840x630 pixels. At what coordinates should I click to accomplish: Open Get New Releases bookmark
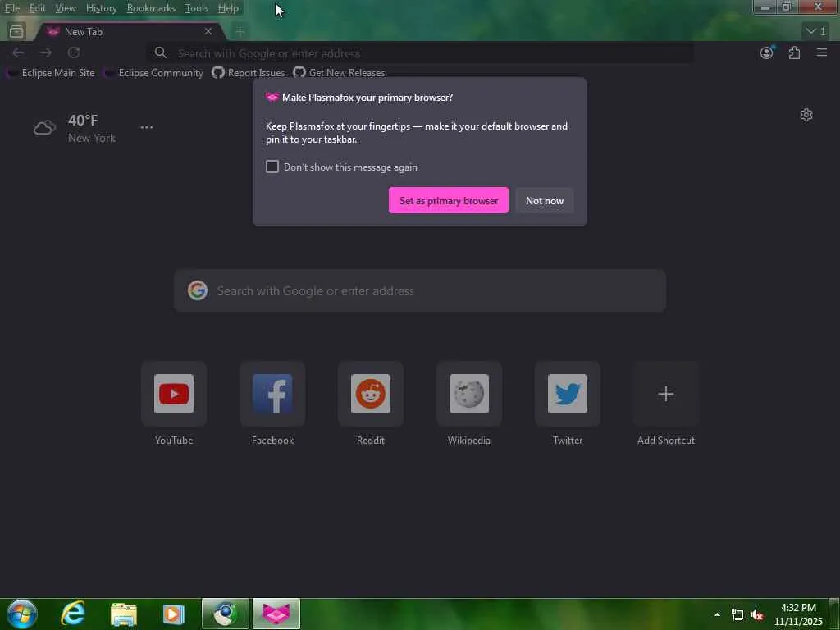click(x=339, y=73)
